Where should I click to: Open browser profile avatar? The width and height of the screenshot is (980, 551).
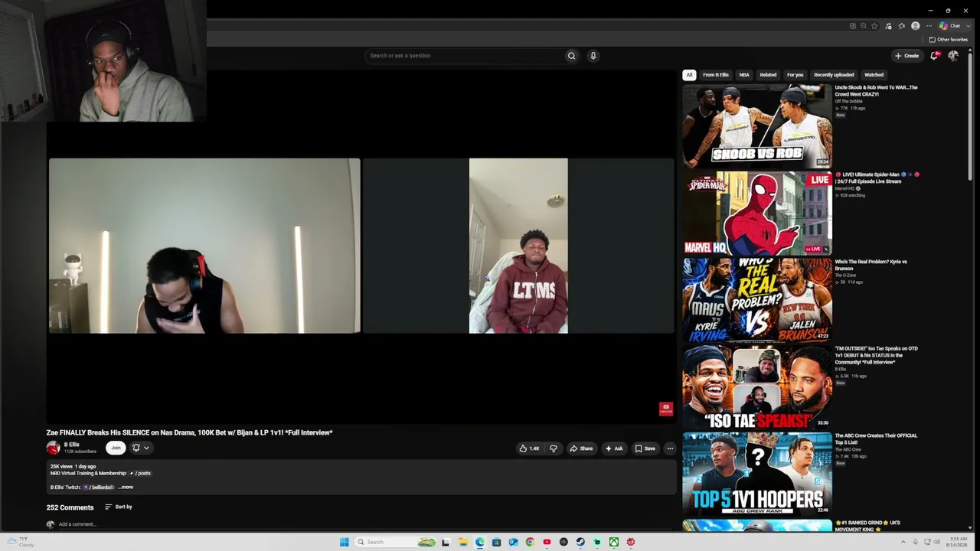[x=915, y=26]
